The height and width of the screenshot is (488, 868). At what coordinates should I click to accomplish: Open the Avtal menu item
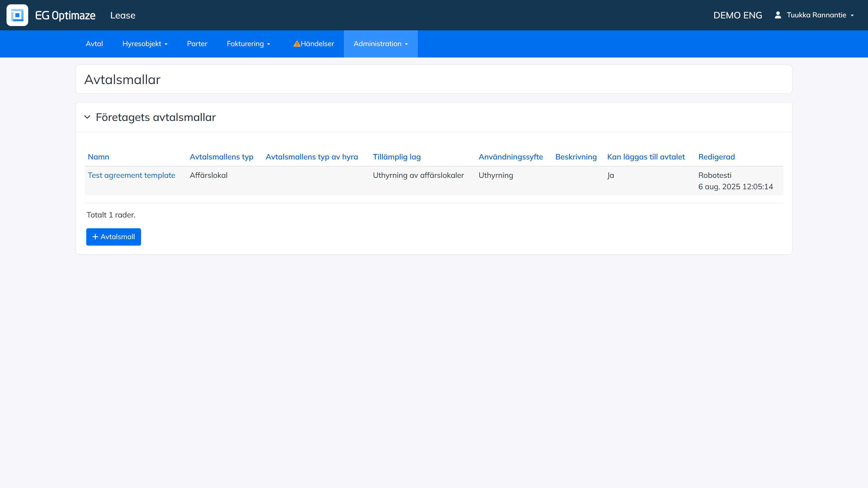pyautogui.click(x=94, y=44)
